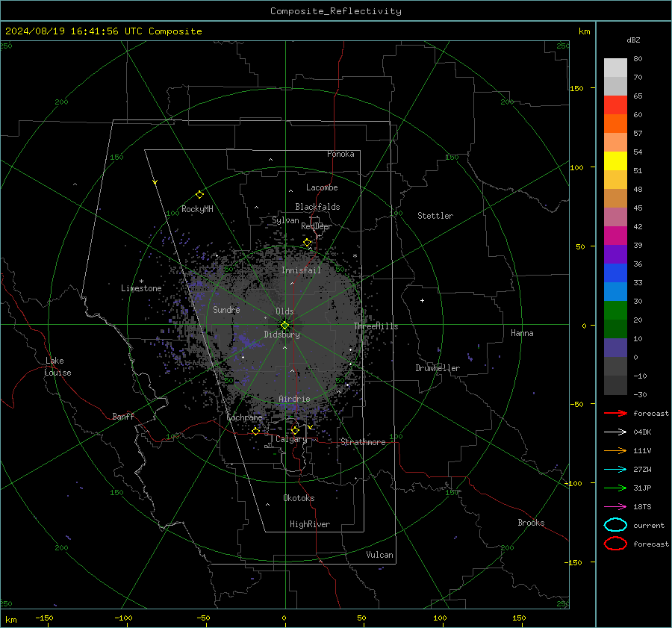Click the RockyMH map label

(197, 209)
